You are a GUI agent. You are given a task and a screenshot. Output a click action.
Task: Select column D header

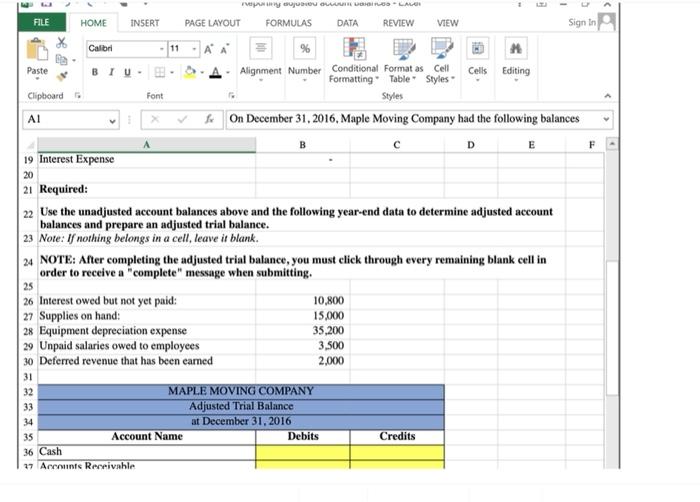[471, 145]
